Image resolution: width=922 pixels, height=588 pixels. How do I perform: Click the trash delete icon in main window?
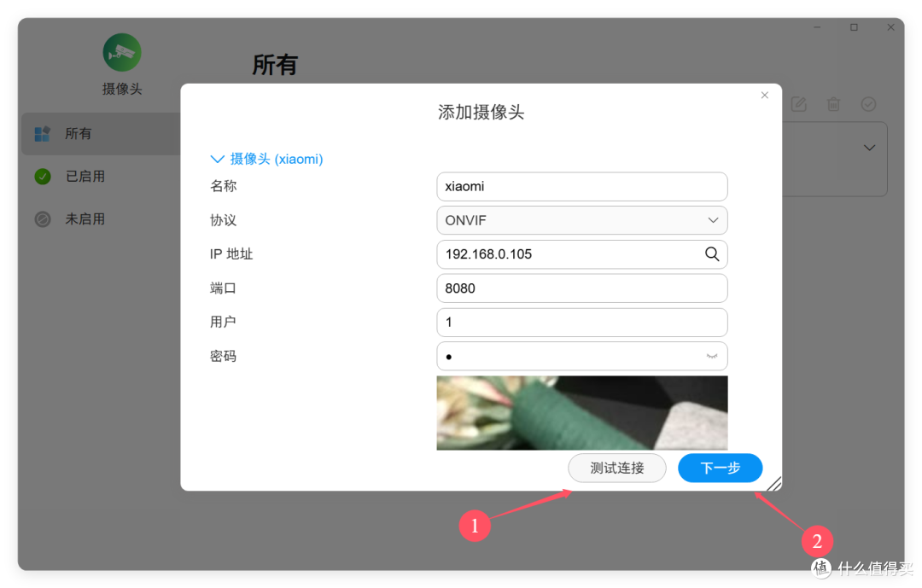833,105
